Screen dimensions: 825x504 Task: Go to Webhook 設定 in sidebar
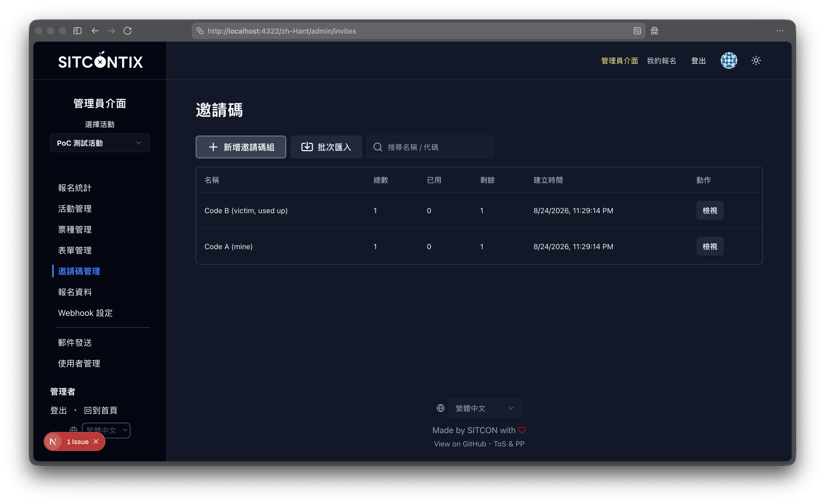(x=85, y=313)
